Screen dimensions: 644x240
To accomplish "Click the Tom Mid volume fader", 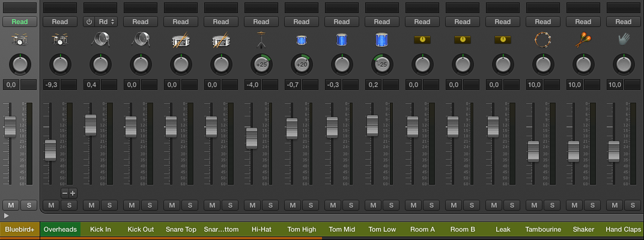I will (x=332, y=127).
